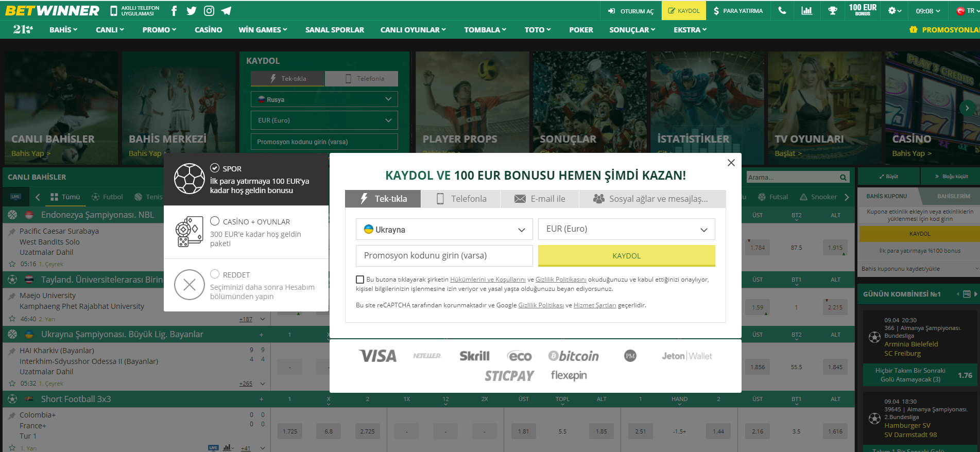Check the terms and conditions agreement box
This screenshot has height=452, width=980.
tap(360, 280)
